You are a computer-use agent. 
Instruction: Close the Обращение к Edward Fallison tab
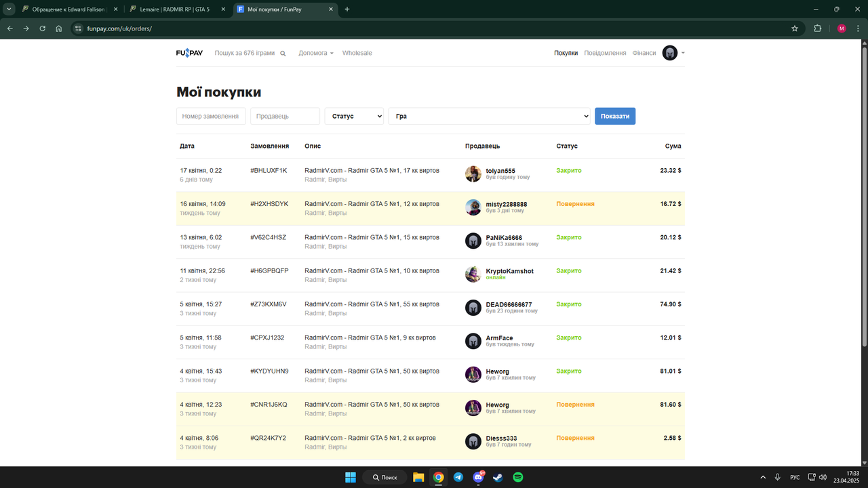click(115, 9)
